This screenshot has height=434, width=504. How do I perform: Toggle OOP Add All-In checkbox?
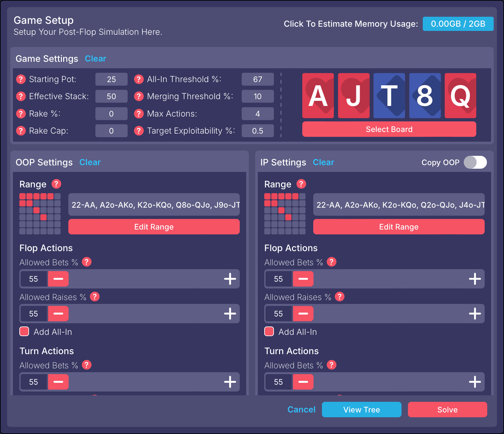coord(24,332)
